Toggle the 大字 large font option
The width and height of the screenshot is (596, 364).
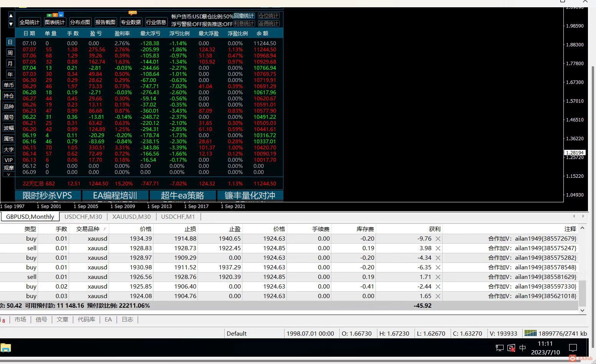pyautogui.click(x=9, y=149)
